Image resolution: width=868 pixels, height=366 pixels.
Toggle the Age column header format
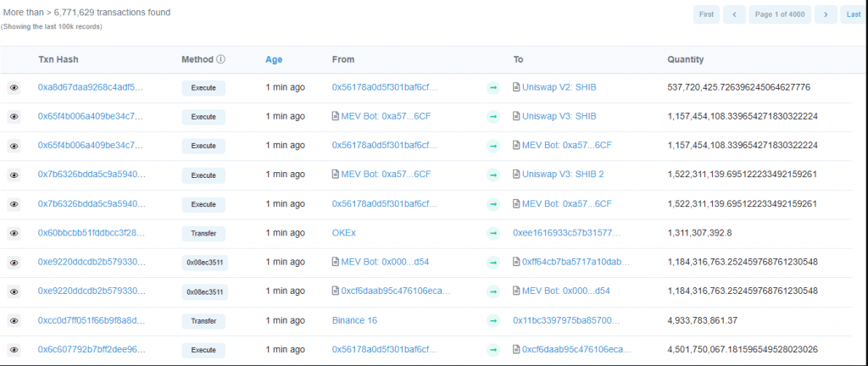pyautogui.click(x=274, y=59)
